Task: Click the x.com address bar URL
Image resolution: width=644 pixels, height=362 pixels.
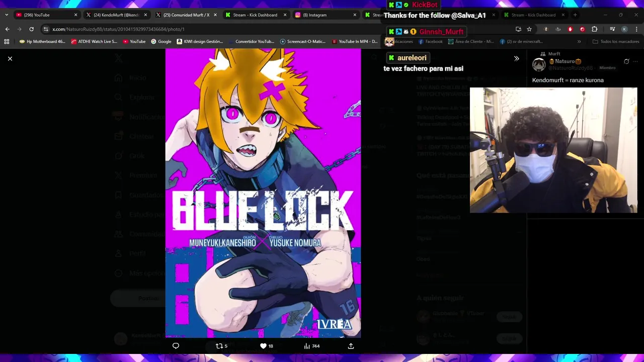Action: (118, 29)
